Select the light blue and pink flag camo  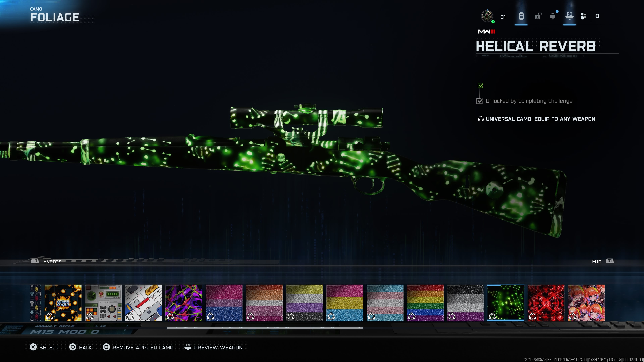pyautogui.click(x=385, y=303)
